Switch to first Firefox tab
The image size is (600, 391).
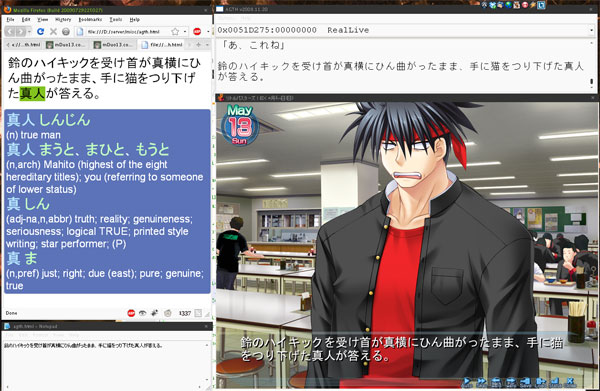(26, 45)
